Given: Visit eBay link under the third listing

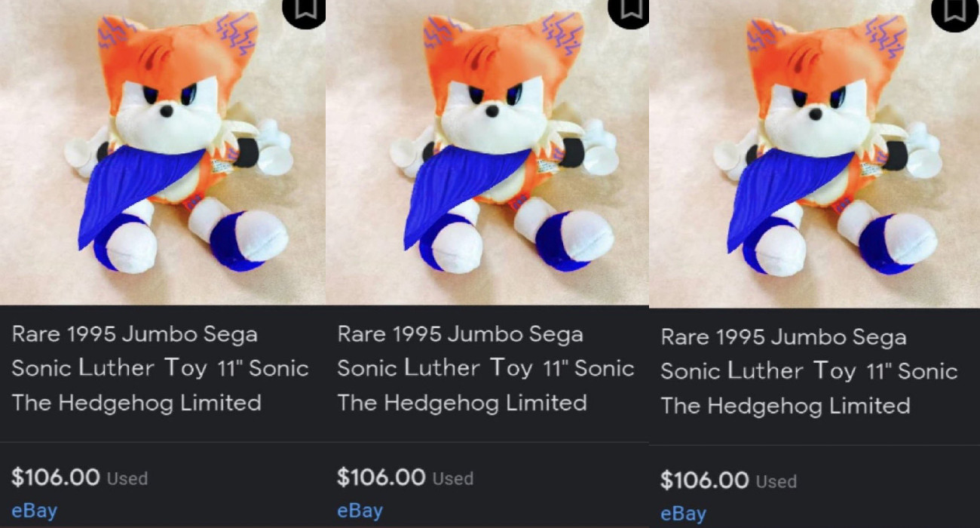Looking at the screenshot, I should click(684, 514).
